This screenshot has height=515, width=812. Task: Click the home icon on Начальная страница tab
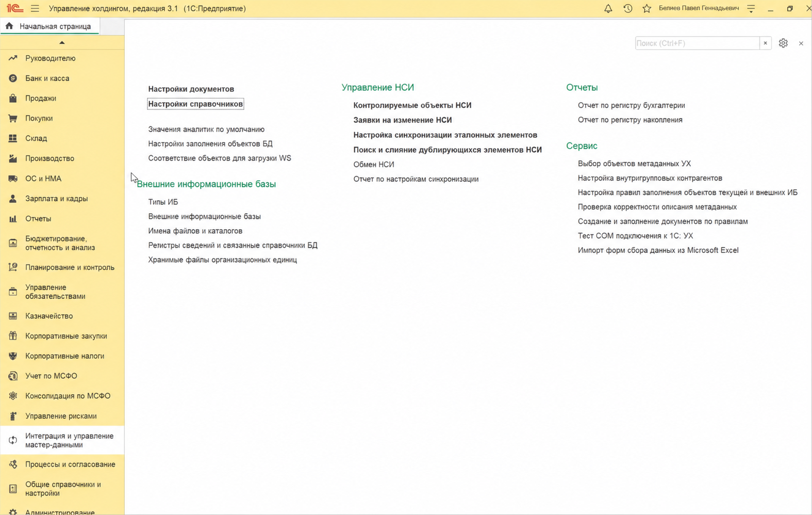(x=9, y=26)
